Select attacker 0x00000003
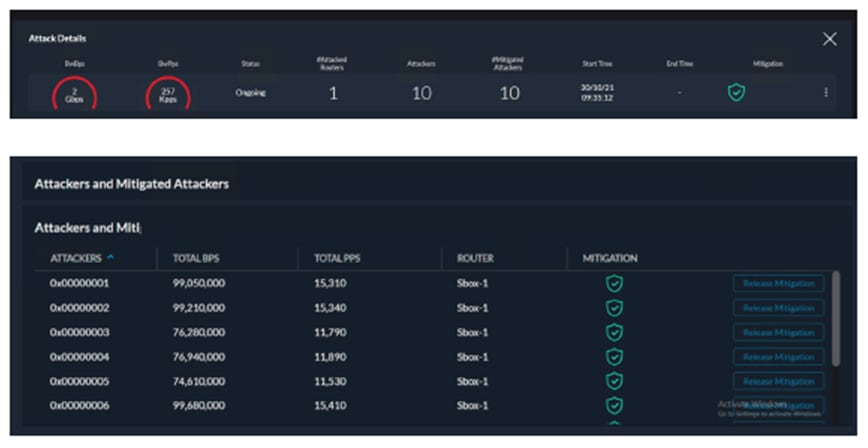Viewport: 868px width, 448px height. click(79, 332)
